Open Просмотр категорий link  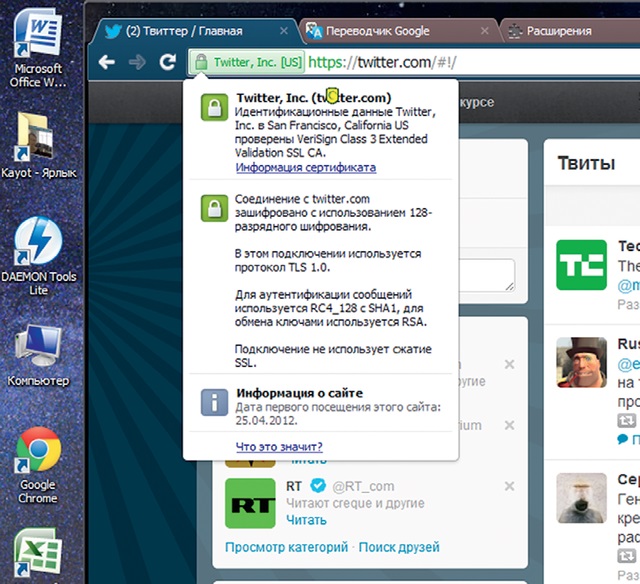pyautogui.click(x=286, y=547)
